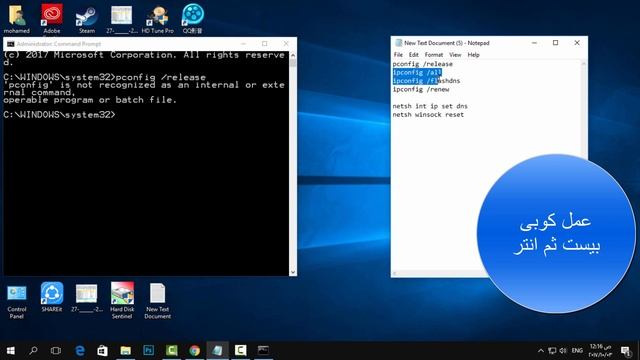Image resolution: width=640 pixels, height=360 pixels.
Task: Open the green Camtasia taskbar icon
Action: click(171, 350)
